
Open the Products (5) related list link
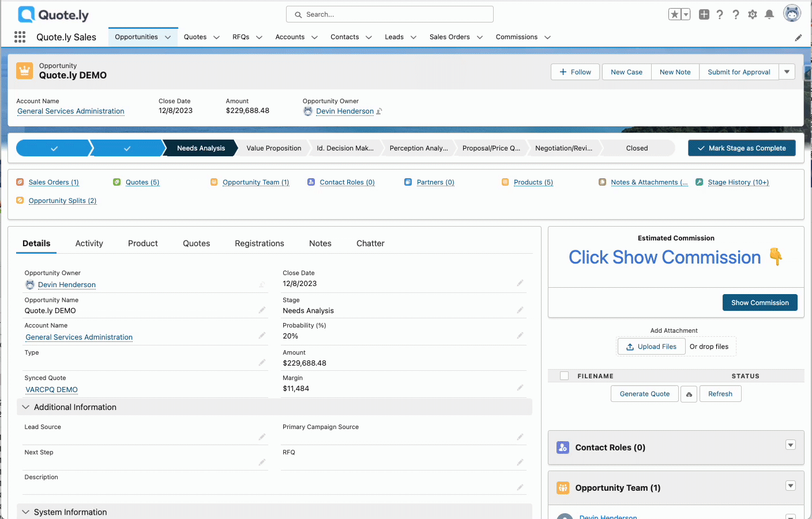tap(533, 182)
